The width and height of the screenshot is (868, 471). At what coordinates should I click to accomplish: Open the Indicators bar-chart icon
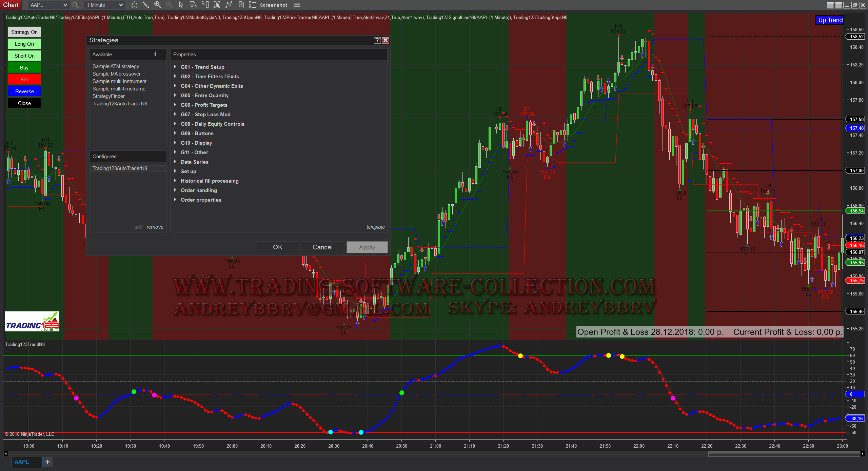(217, 5)
